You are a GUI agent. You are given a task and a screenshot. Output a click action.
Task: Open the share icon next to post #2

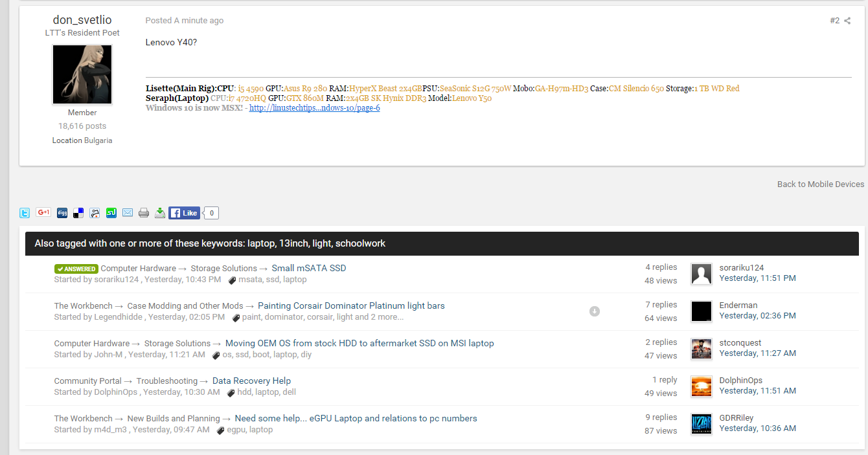847,21
